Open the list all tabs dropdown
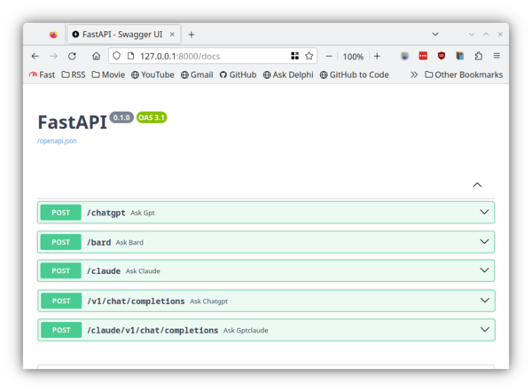 pyautogui.click(x=435, y=35)
